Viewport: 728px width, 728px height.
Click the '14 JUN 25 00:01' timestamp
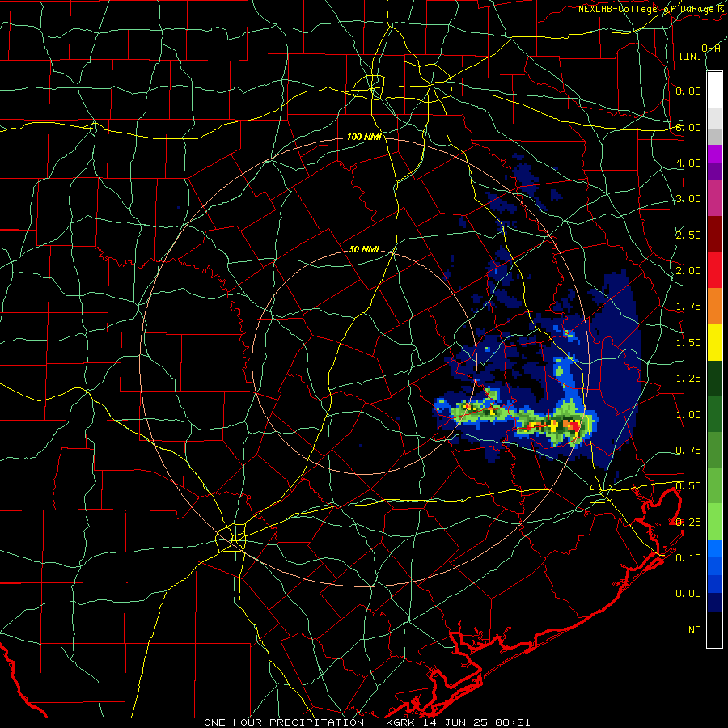point(476,722)
